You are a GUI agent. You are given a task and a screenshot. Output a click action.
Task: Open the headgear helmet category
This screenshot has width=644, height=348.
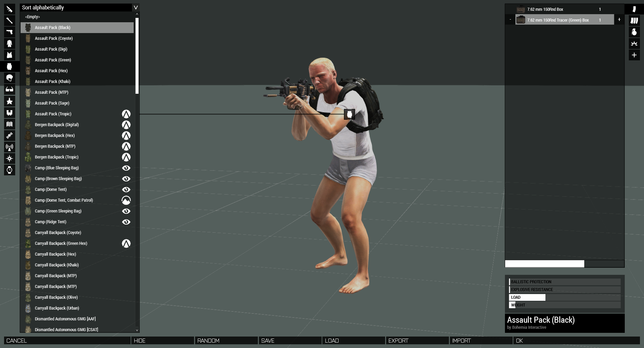tap(9, 78)
